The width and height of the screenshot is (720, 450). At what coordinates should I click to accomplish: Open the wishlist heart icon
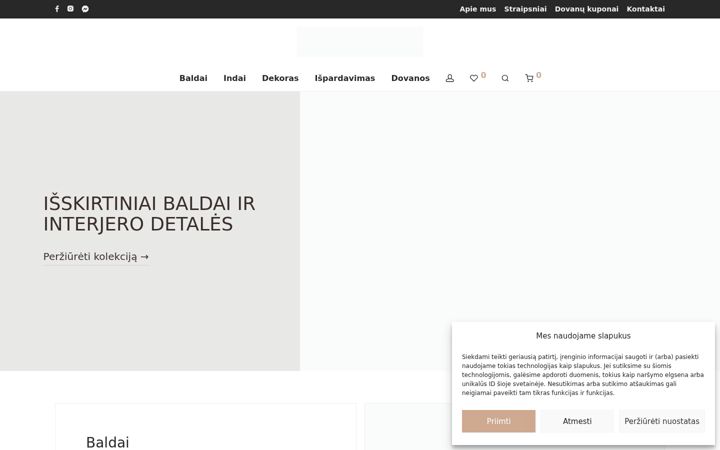pos(474,79)
